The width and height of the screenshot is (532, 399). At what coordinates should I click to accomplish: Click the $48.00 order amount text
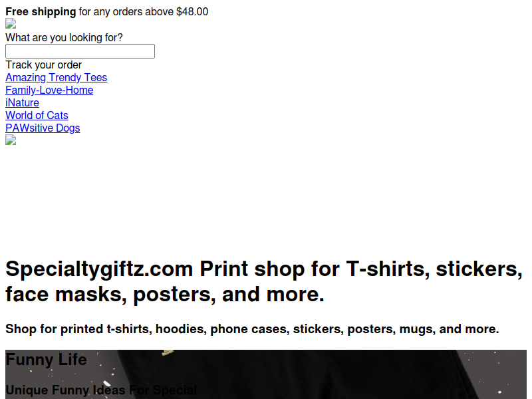(192, 11)
